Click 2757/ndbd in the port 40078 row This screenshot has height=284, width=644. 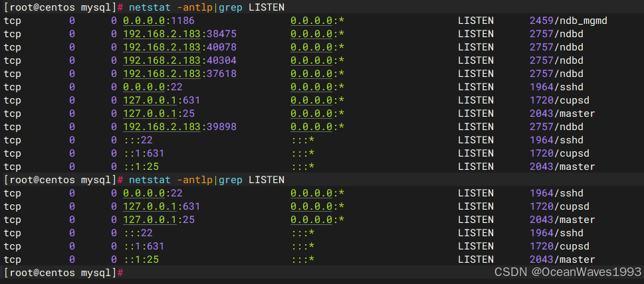556,47
